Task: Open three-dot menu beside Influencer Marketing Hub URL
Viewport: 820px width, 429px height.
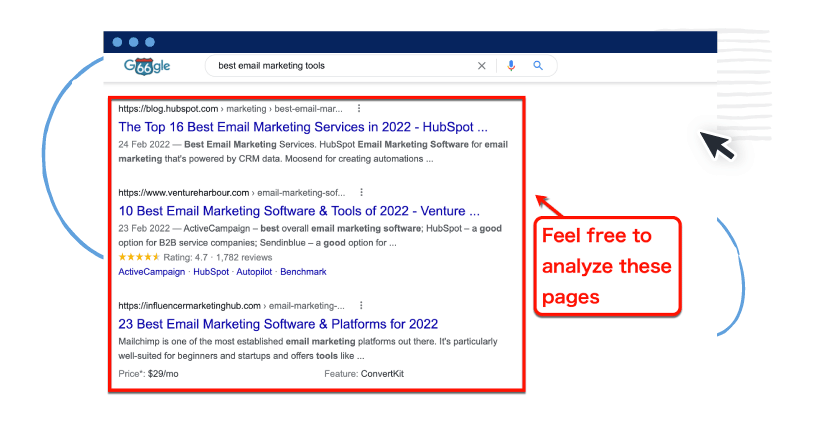Action: pyautogui.click(x=360, y=305)
